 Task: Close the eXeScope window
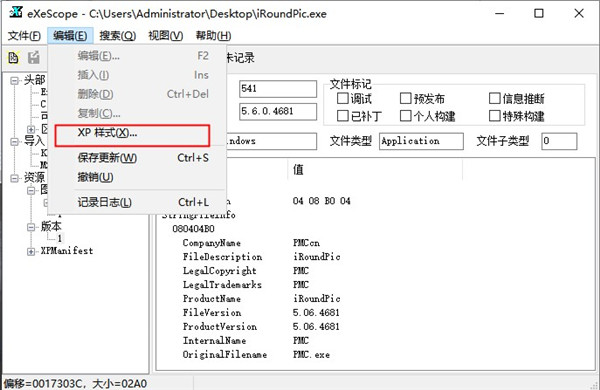(579, 13)
